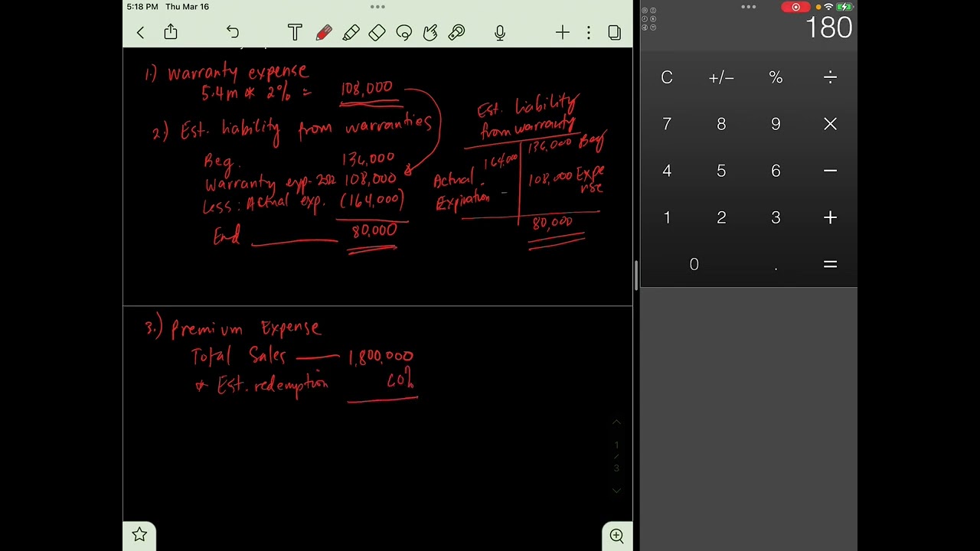Screen dimensions: 980x551
Task: Select the red Pen tool
Action: pos(323,32)
